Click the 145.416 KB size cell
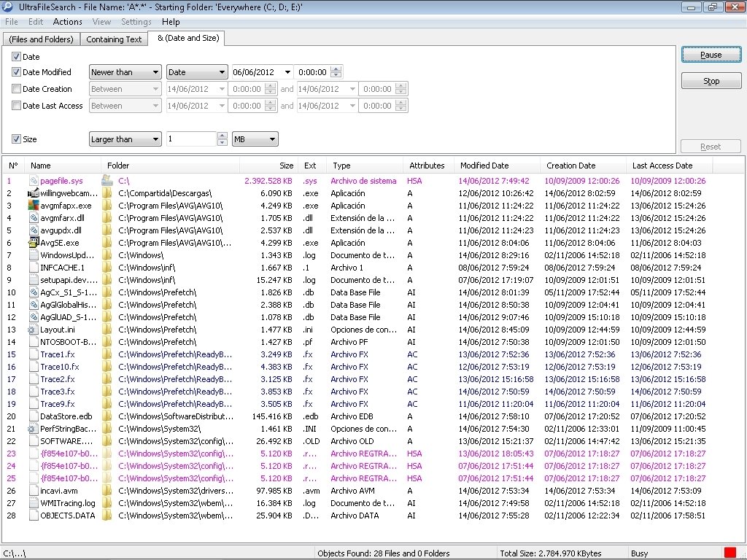Image resolution: width=747 pixels, height=560 pixels. [x=271, y=416]
